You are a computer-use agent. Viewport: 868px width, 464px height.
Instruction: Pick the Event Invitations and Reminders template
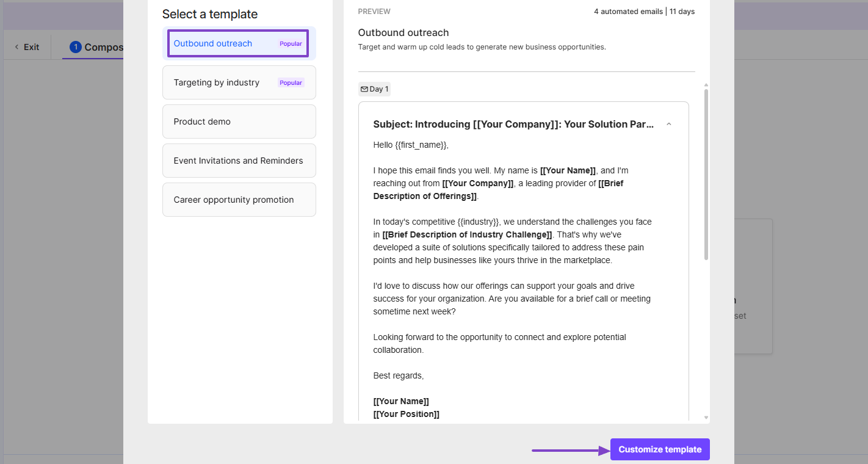239,161
